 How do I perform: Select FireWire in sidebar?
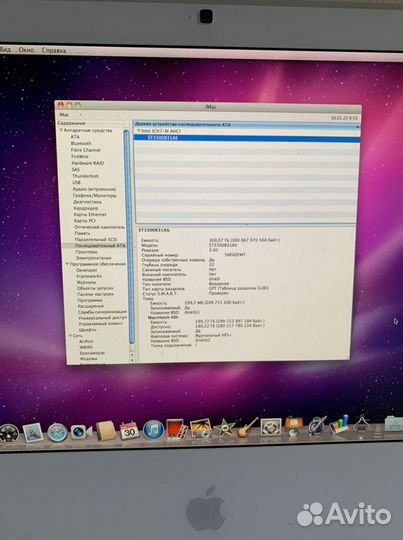[80, 156]
